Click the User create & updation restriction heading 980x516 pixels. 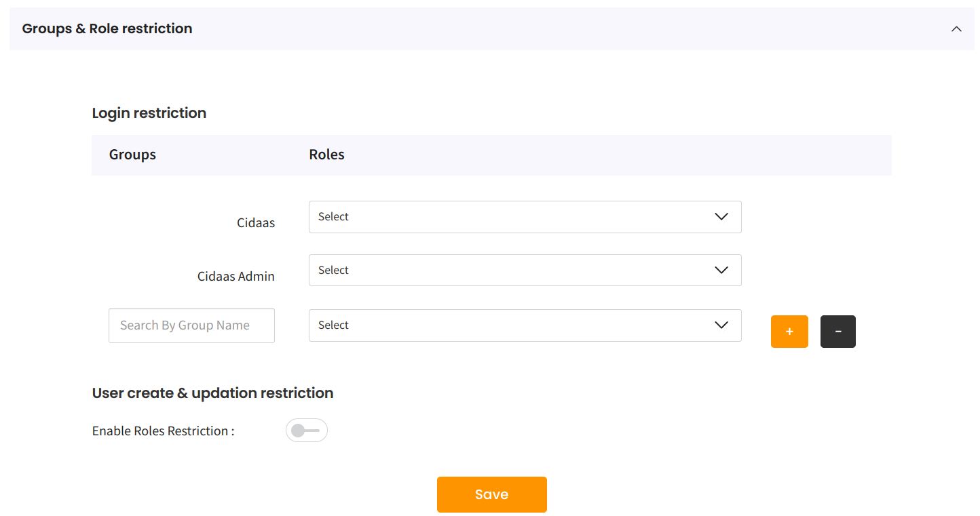pyautogui.click(x=212, y=393)
